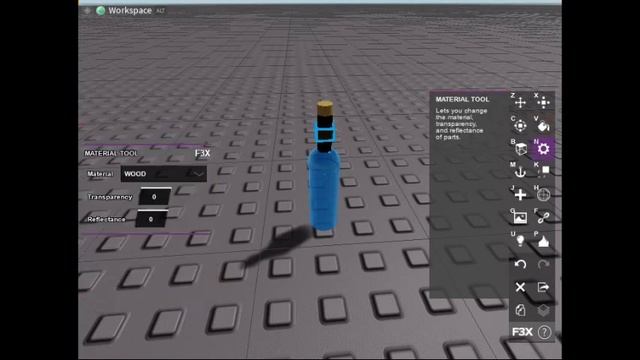Select the Paint bucket tool (V)
This screenshot has height=360, width=640.
coord(543,126)
